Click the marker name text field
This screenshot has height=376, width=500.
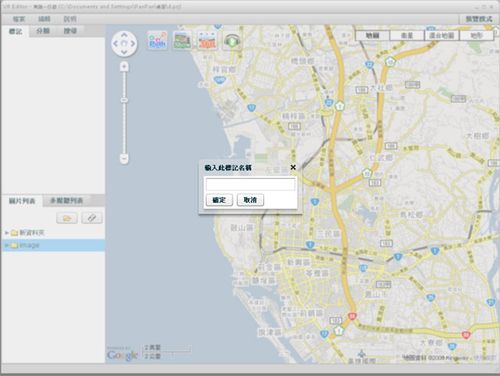[x=250, y=184]
